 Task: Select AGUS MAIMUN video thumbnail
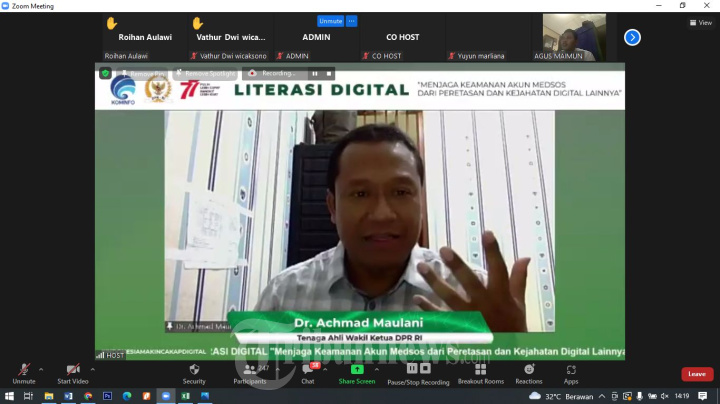574,38
